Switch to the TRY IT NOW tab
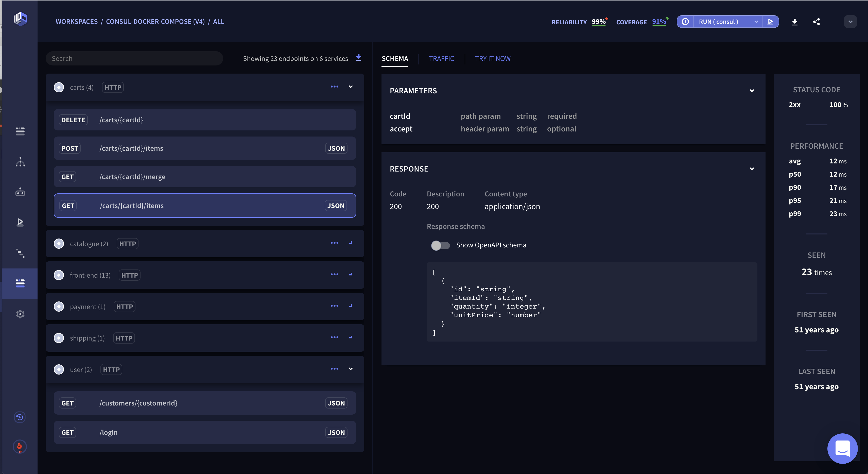868x474 pixels. point(493,58)
